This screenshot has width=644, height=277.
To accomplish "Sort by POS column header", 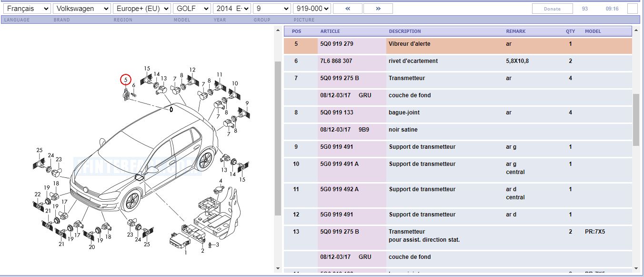I will (x=296, y=31).
